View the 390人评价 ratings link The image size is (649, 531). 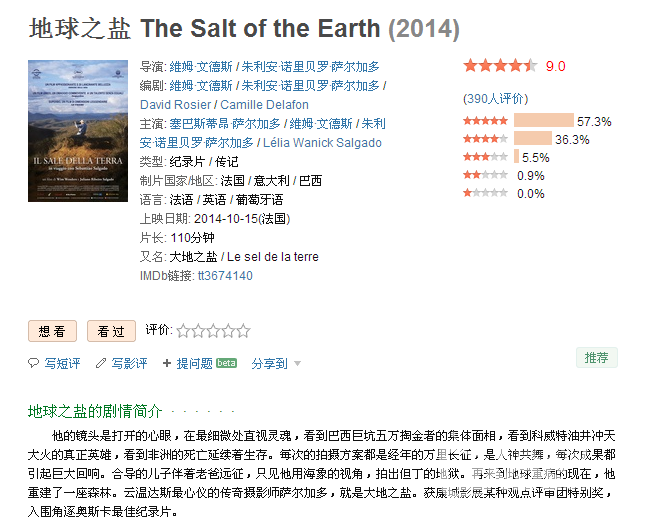(495, 99)
